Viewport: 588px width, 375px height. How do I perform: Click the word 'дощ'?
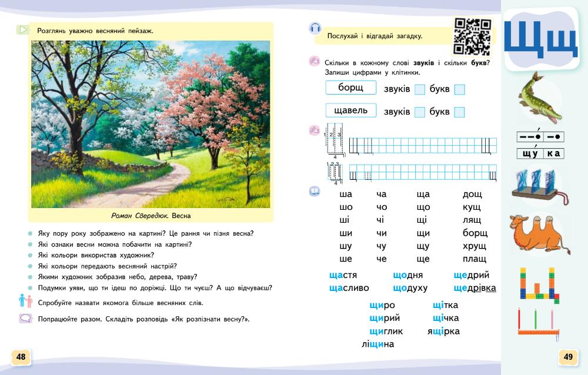coord(472,194)
